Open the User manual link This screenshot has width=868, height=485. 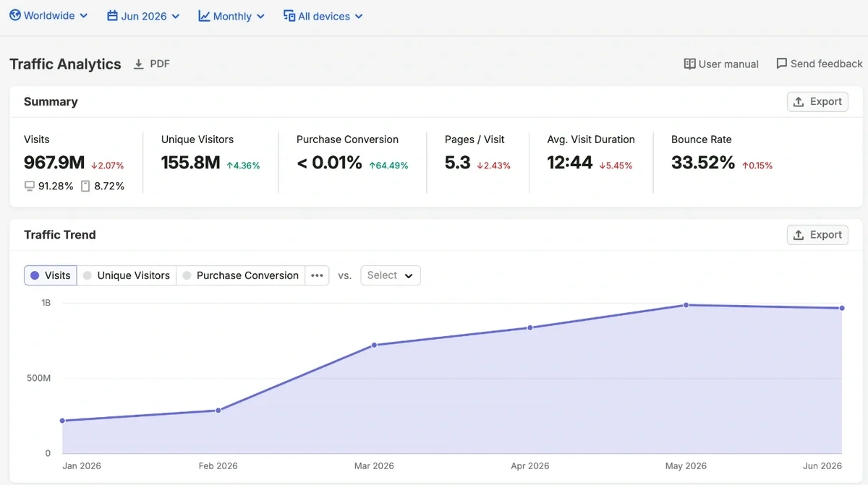click(721, 64)
